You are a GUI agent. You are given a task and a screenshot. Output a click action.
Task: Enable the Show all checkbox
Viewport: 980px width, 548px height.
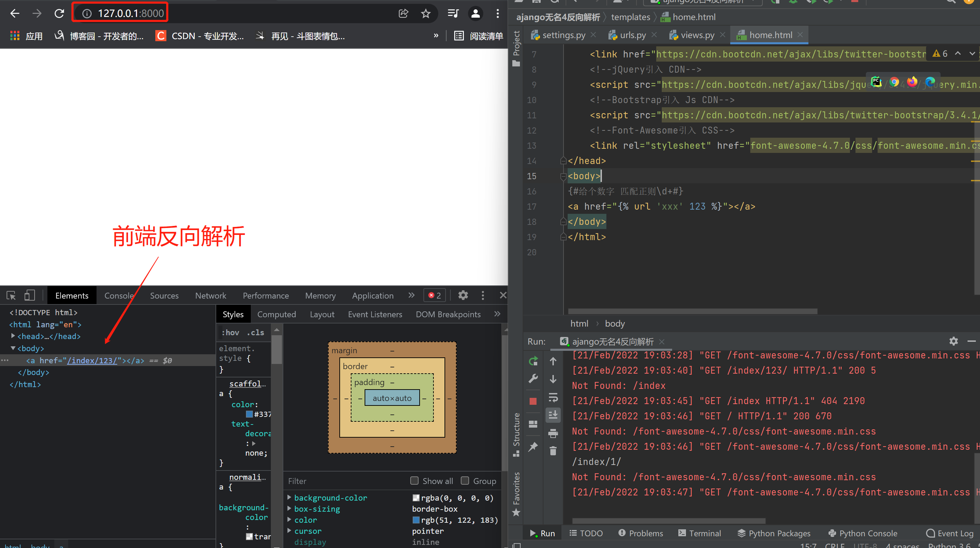click(x=414, y=481)
